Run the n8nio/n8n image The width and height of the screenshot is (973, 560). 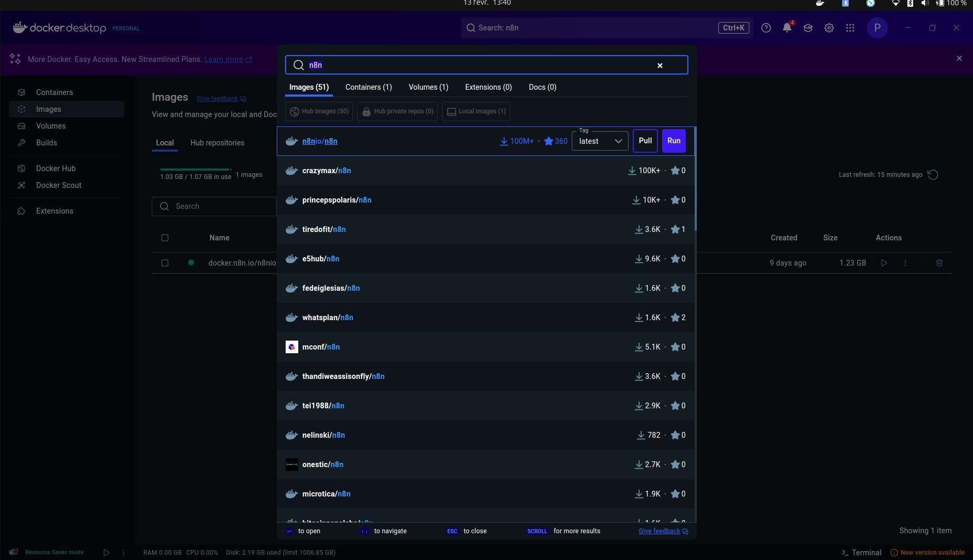(x=674, y=141)
